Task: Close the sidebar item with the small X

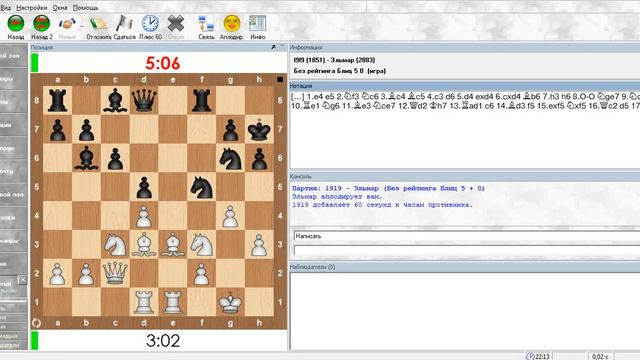Action: pyautogui.click(x=22, y=280)
